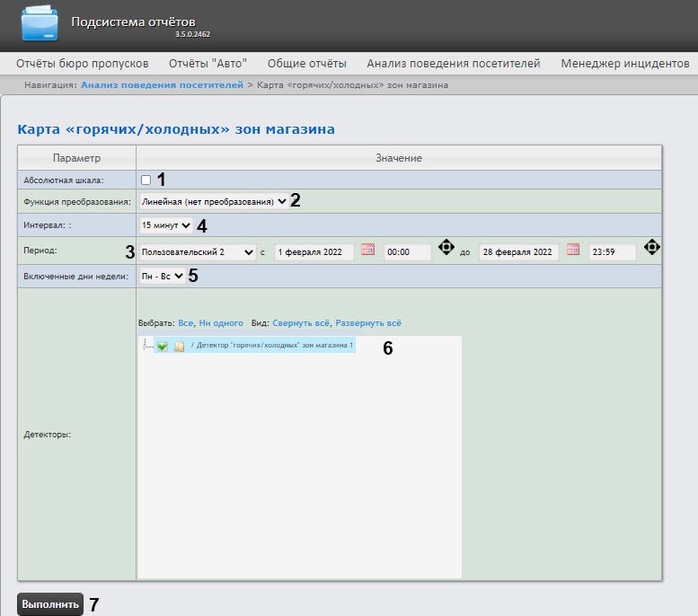Open the end date calendar picker
Viewport: 698px width, 616px height.
coord(572,251)
